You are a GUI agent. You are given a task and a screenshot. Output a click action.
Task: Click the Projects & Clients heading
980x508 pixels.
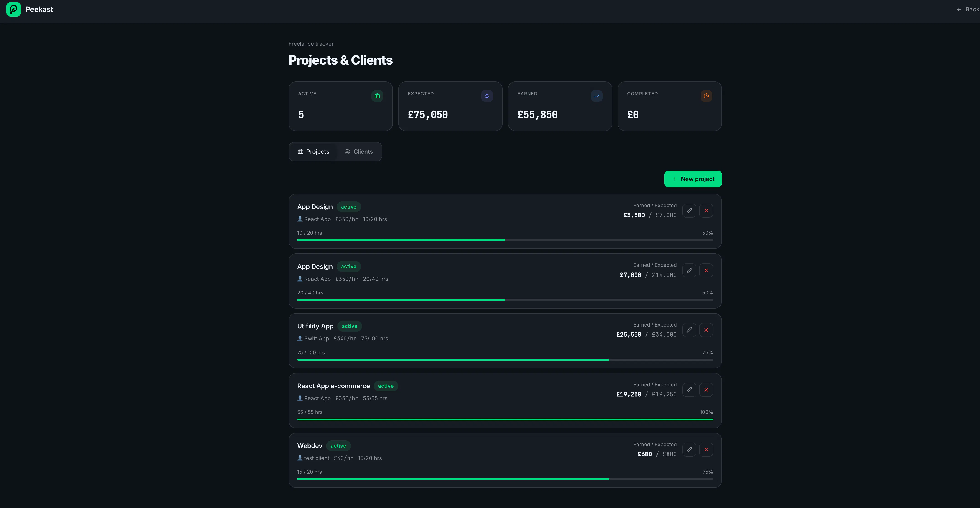tap(340, 60)
